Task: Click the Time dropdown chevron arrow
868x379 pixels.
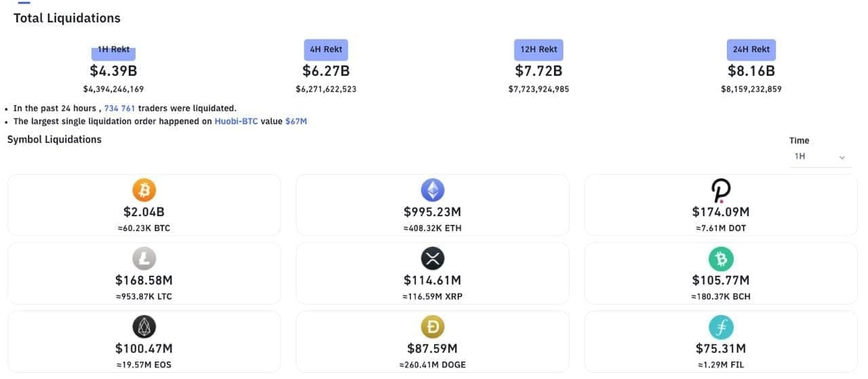Action: (x=842, y=157)
